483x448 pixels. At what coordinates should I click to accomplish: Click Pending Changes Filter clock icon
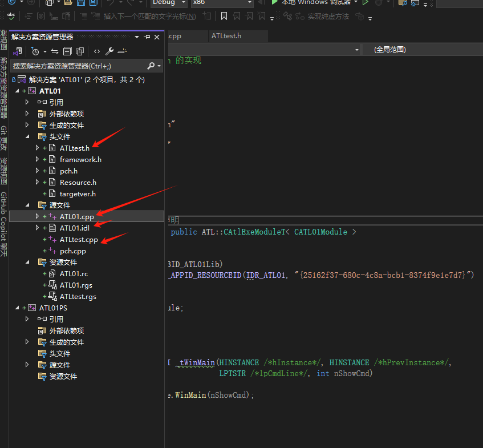(x=35, y=51)
